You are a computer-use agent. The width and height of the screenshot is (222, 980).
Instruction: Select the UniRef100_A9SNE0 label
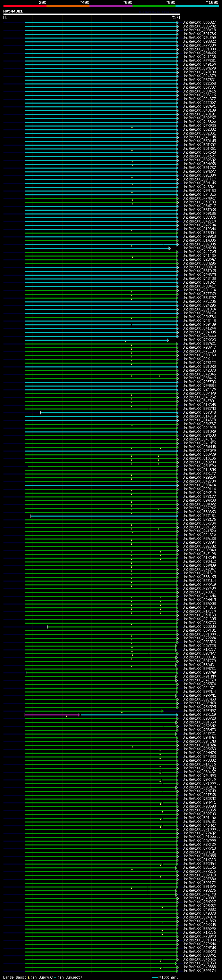(199, 787)
